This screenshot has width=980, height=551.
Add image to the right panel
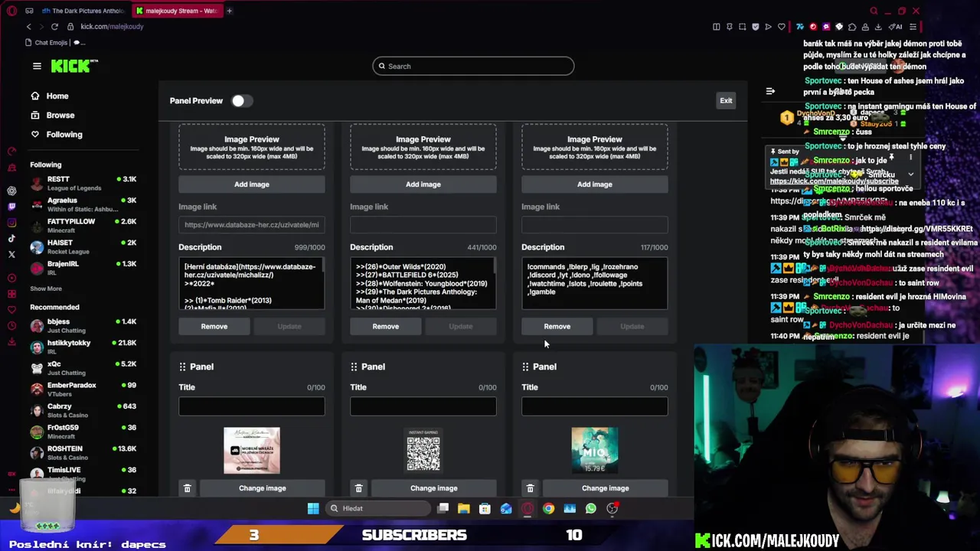[595, 184]
